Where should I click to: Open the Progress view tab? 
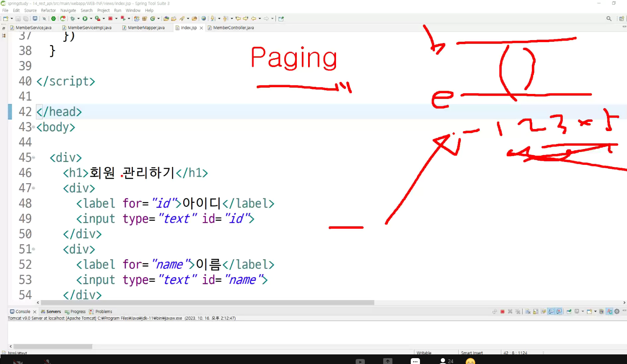click(75, 311)
